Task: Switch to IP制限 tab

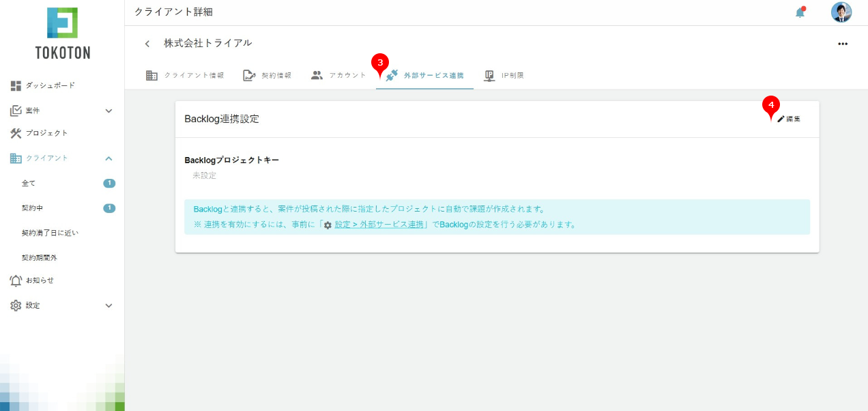Action: point(504,76)
